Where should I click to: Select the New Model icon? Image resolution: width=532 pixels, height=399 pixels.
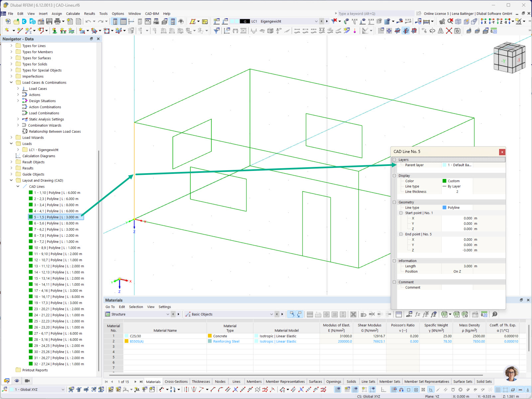[7, 21]
